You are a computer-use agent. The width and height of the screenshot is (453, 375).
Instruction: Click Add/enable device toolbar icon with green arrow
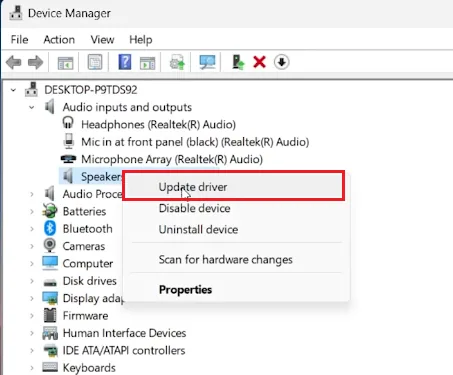238,62
